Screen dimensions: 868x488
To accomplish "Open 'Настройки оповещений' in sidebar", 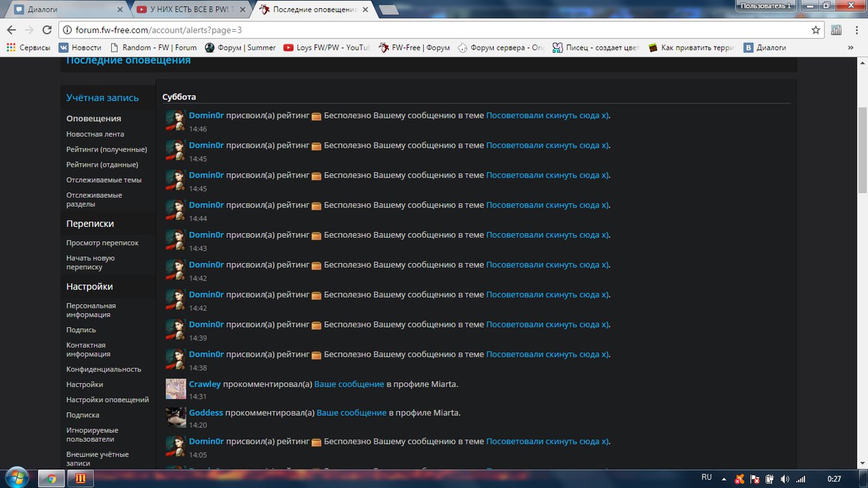I will coord(107,400).
